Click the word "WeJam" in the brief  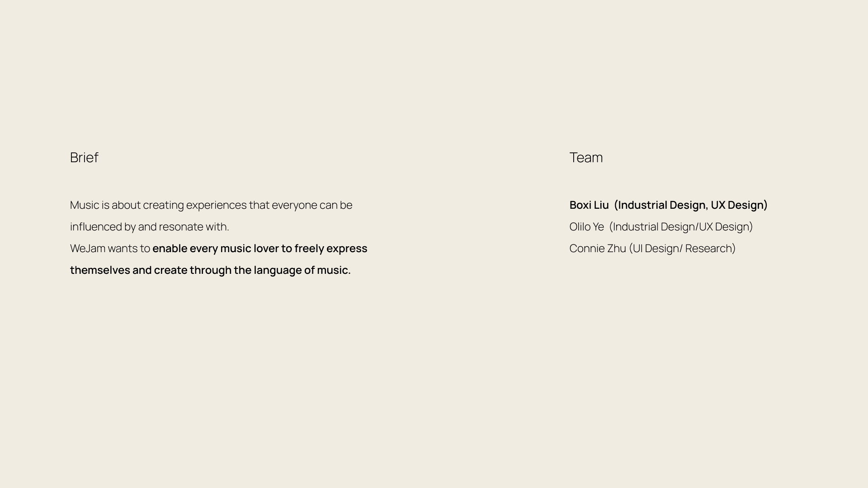click(88, 249)
